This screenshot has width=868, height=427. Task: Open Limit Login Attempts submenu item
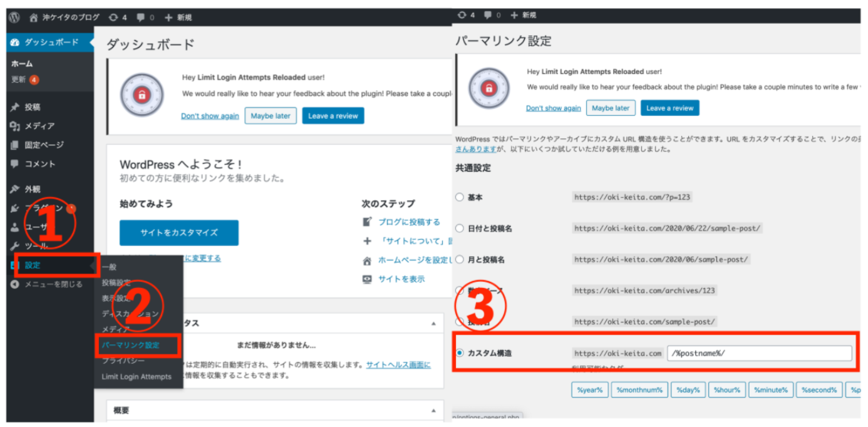[x=137, y=377]
